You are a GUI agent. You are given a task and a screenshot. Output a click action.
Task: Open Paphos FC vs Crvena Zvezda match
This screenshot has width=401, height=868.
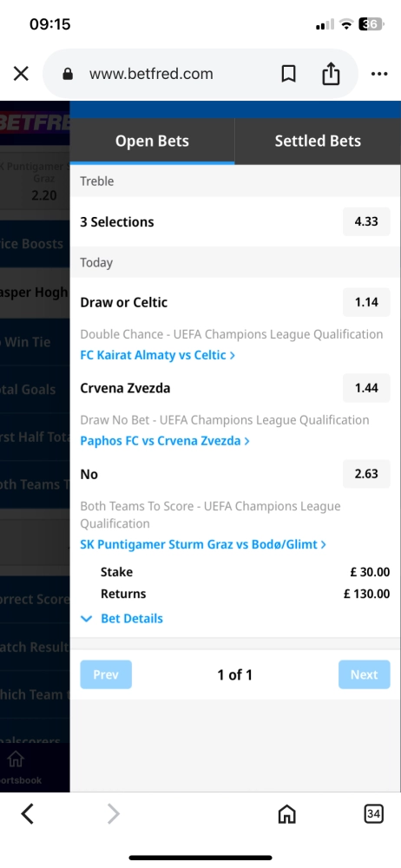coord(165,441)
